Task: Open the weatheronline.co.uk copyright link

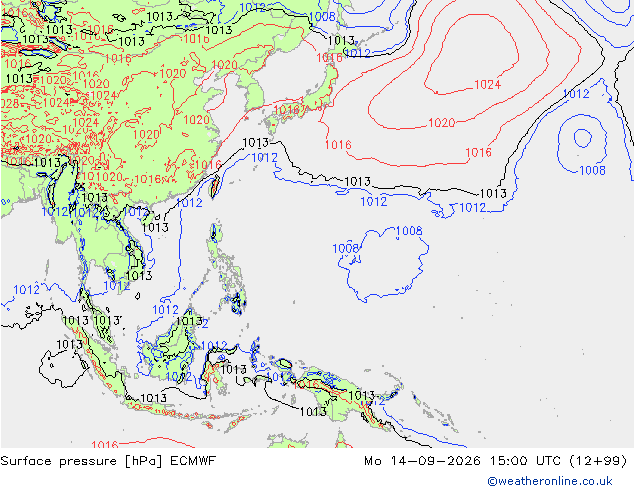Action: point(550,481)
